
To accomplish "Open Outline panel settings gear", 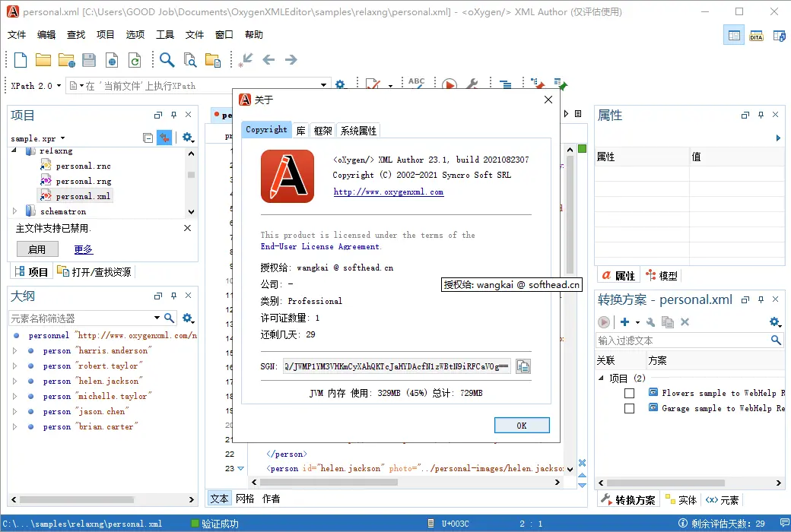I will click(188, 318).
